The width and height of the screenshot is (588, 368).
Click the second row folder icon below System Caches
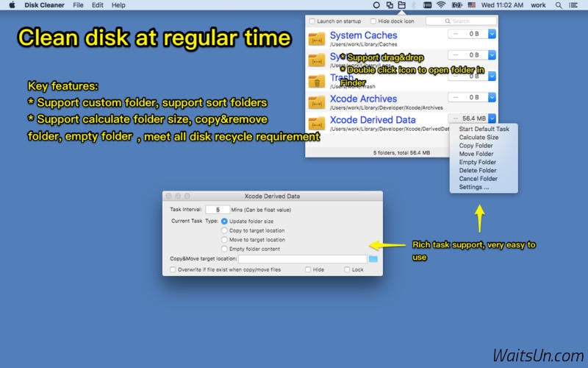tap(317, 60)
